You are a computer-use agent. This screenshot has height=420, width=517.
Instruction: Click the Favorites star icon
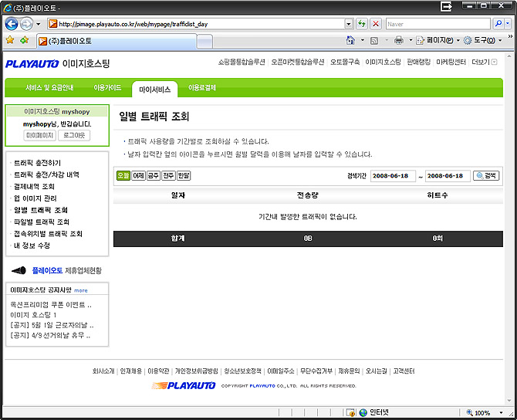click(x=10, y=40)
